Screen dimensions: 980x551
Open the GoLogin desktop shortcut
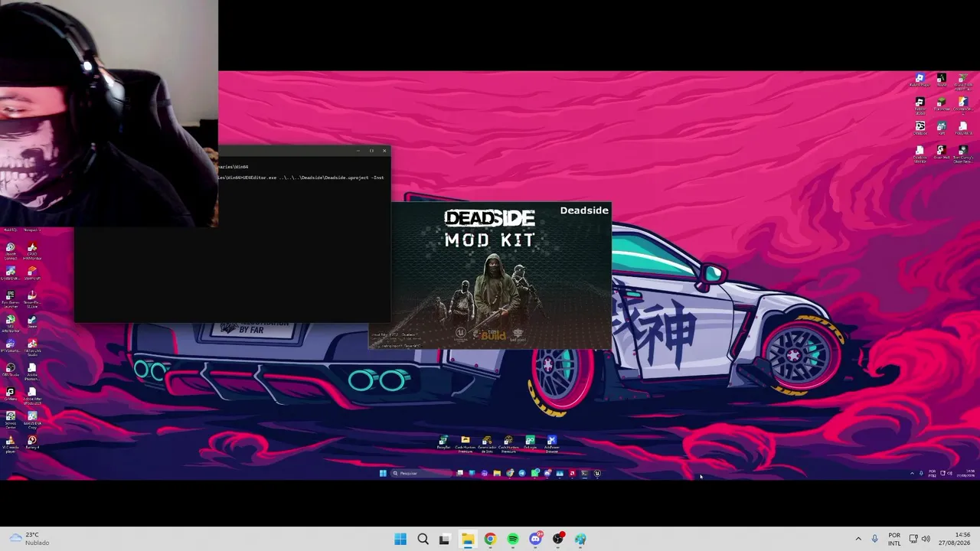click(x=530, y=443)
